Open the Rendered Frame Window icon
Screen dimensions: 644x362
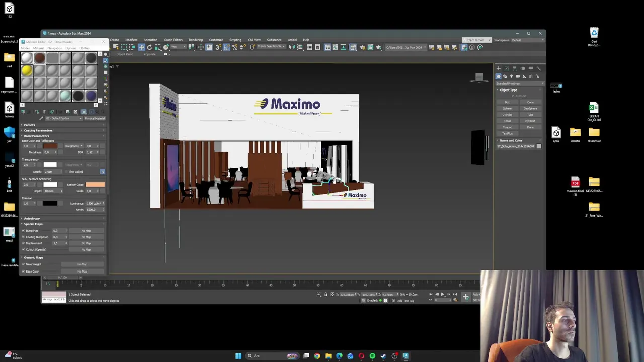[x=370, y=47]
